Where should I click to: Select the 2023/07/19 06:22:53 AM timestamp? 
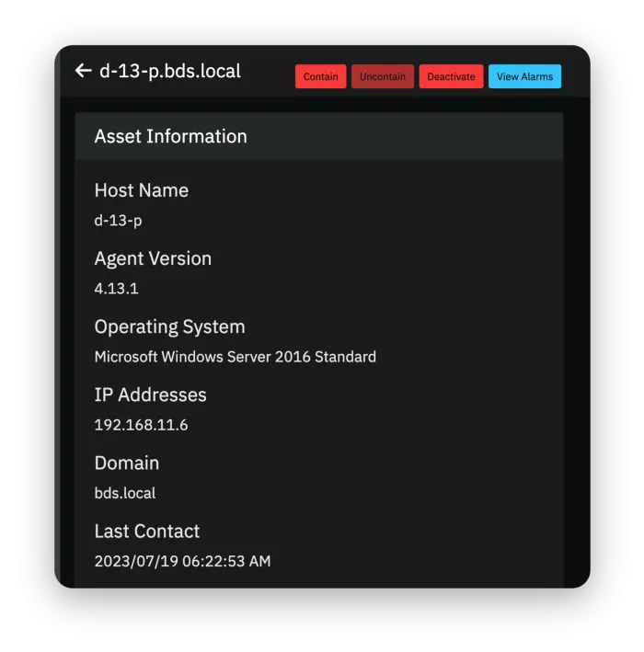click(182, 561)
